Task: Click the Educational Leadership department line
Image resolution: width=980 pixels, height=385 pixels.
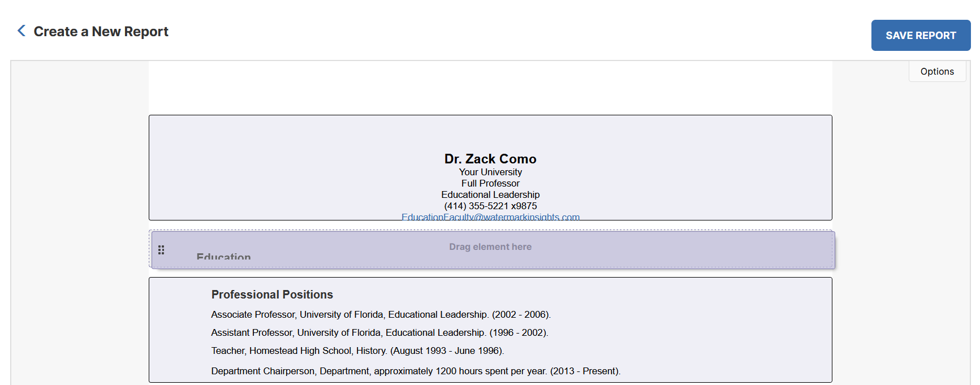Action: (x=490, y=194)
